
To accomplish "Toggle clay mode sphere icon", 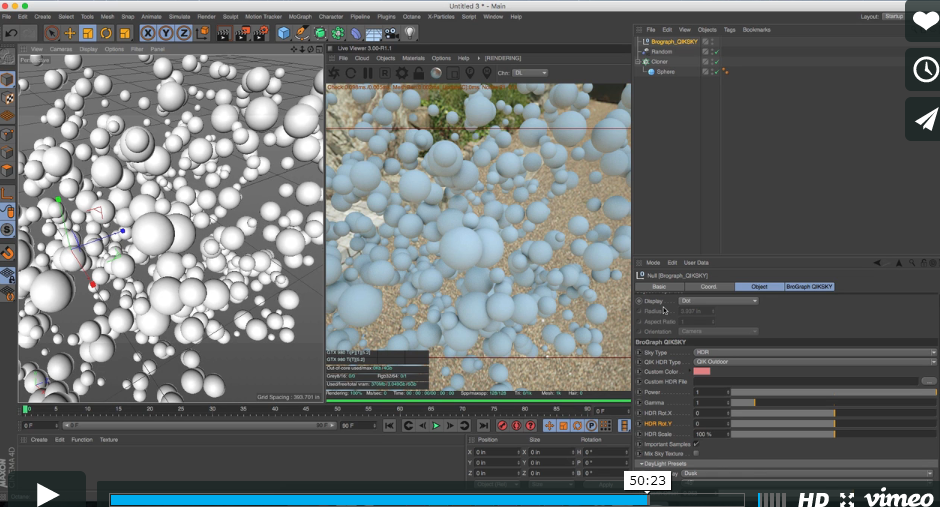I will click(436, 73).
